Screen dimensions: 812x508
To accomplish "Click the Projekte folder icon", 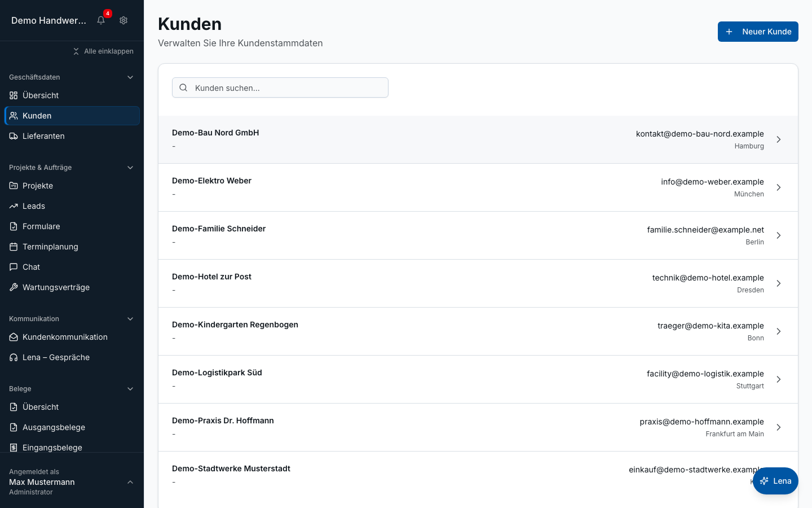I will click(14, 186).
